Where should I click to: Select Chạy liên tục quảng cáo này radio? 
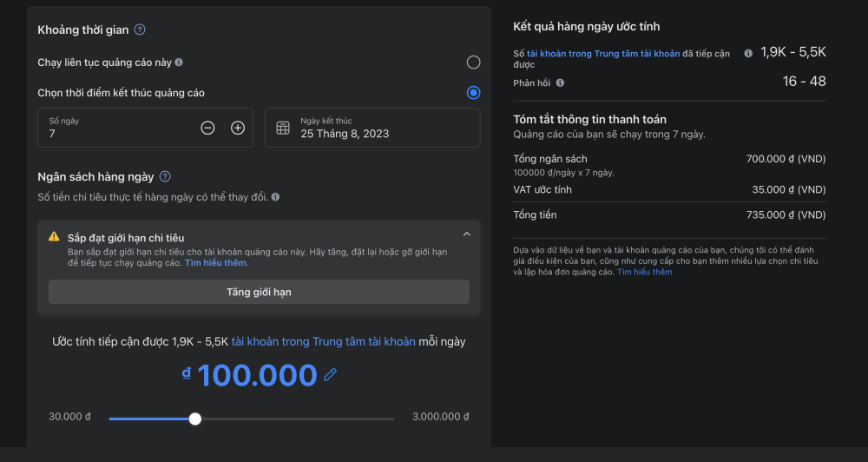point(473,62)
